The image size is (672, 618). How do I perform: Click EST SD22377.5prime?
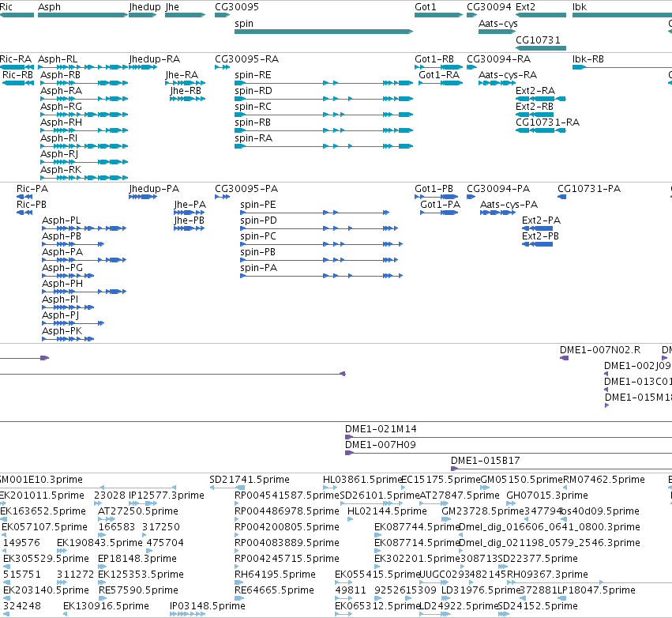click(x=503, y=566)
